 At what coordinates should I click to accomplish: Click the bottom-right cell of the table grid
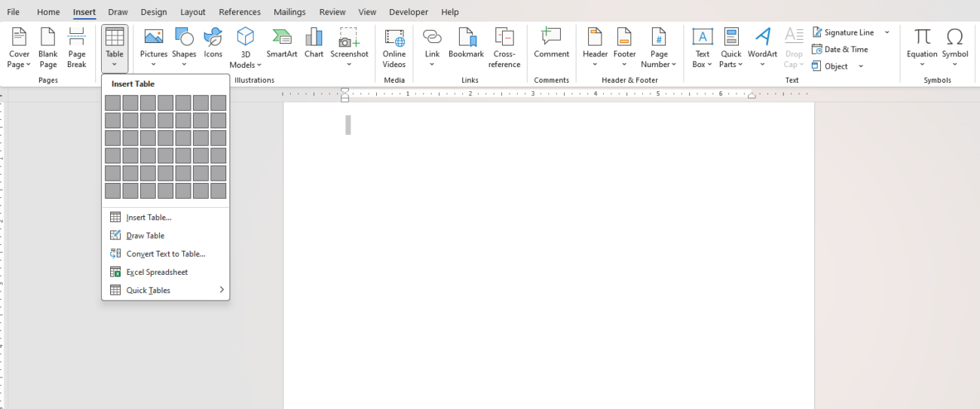pyautogui.click(x=219, y=191)
